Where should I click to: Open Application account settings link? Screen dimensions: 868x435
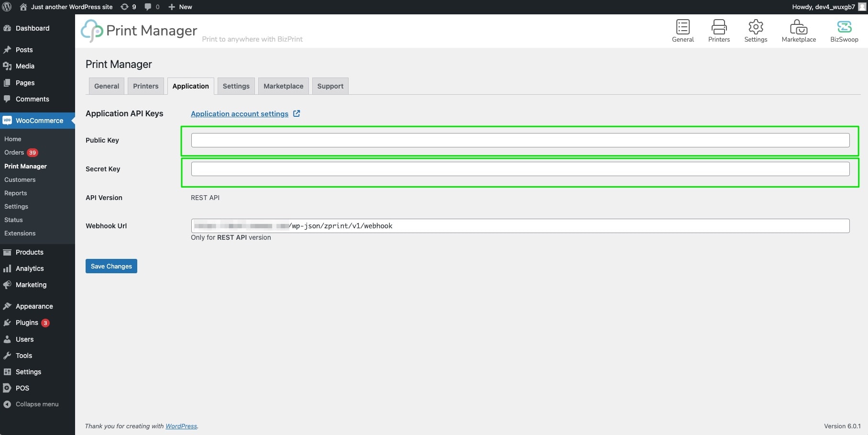pyautogui.click(x=239, y=113)
